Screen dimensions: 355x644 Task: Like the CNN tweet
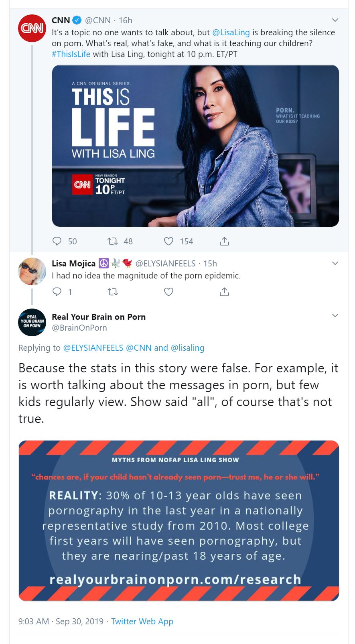point(169,241)
